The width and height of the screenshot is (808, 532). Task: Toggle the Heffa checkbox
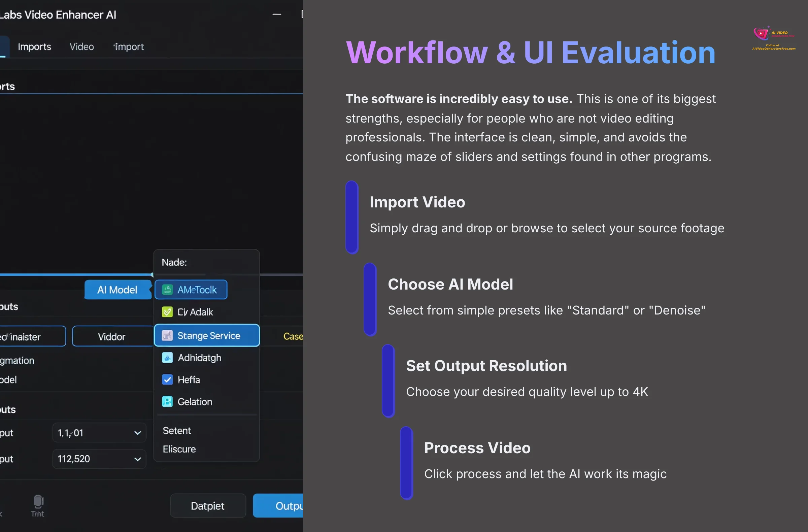[x=167, y=379]
